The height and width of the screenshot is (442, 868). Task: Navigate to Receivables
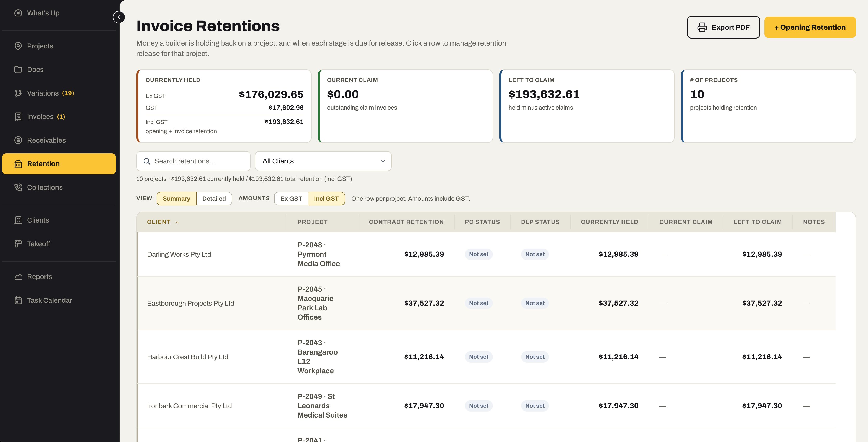coord(59,140)
